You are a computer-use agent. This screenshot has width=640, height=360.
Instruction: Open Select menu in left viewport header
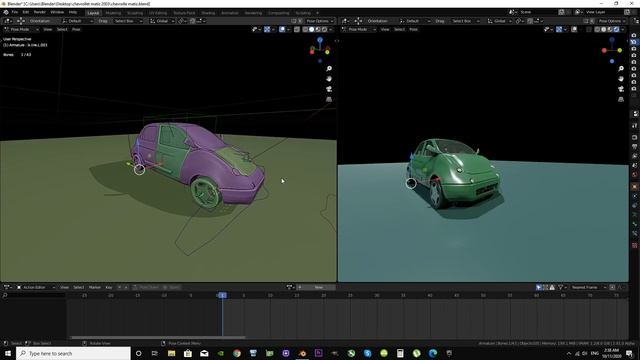click(x=62, y=29)
